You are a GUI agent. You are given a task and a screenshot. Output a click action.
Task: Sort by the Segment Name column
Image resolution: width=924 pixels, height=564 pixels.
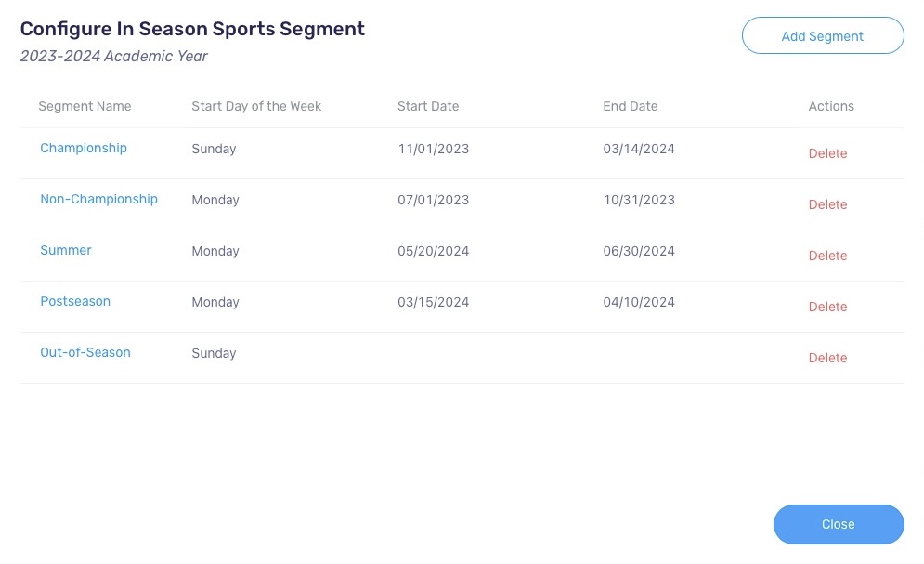tap(85, 106)
